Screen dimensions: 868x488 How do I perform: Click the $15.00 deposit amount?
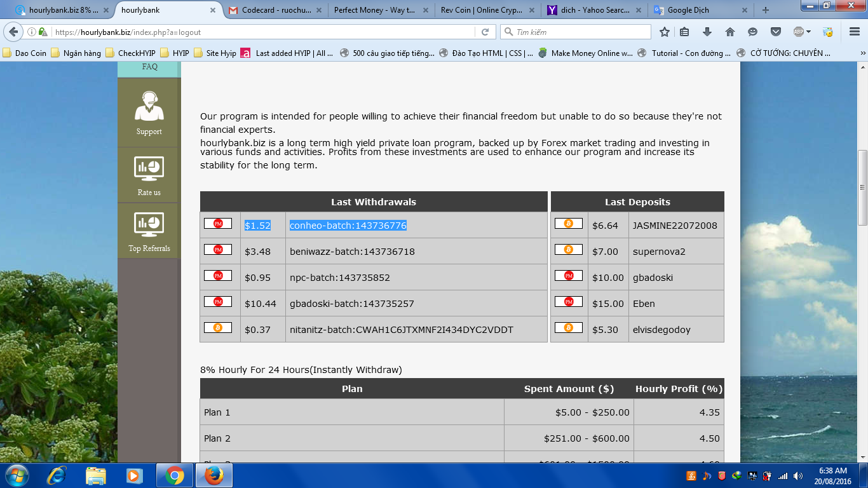[608, 304]
